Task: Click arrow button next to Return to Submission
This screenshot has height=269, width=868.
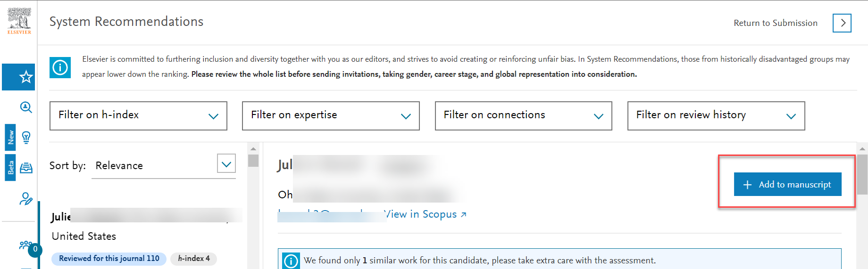Action: (x=842, y=23)
